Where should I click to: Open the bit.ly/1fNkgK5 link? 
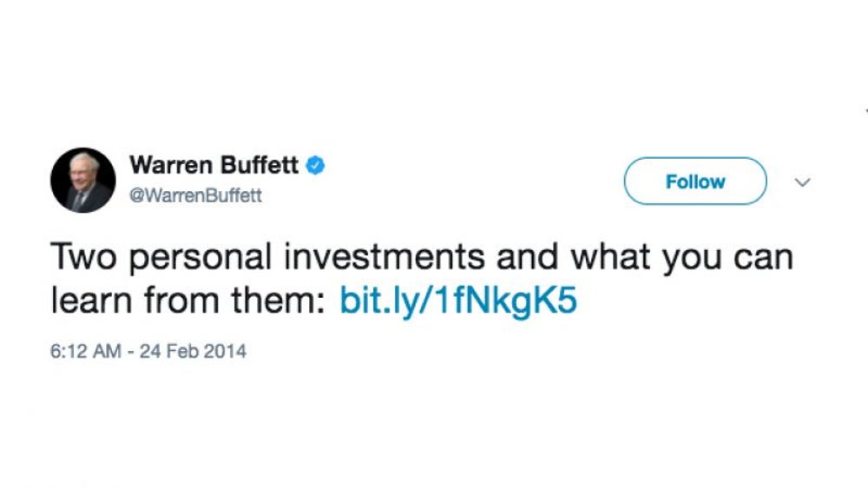click(458, 301)
